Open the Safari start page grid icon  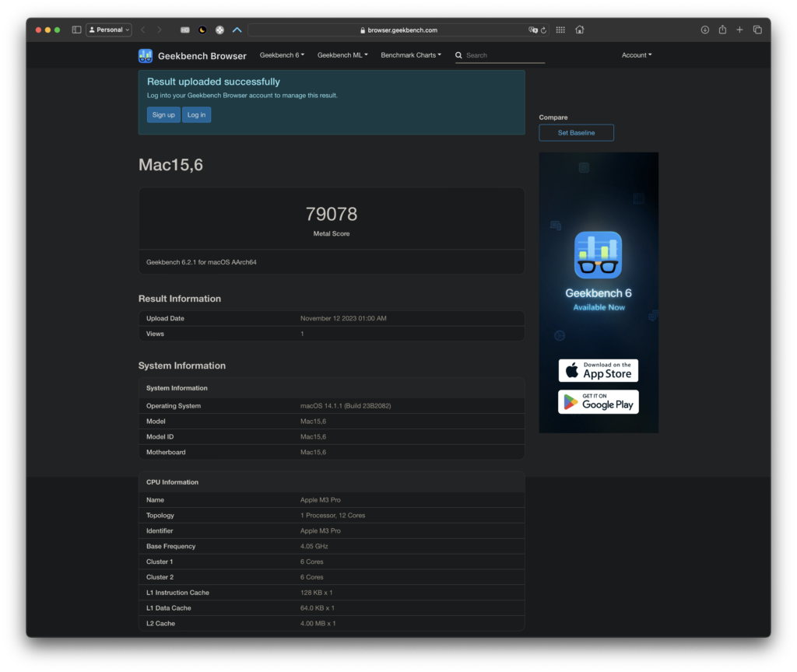point(560,30)
